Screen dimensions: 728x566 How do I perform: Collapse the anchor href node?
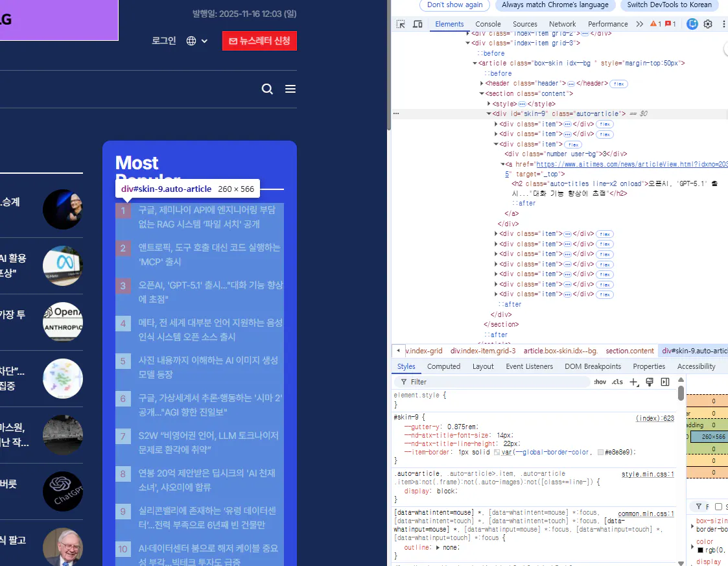503,165
